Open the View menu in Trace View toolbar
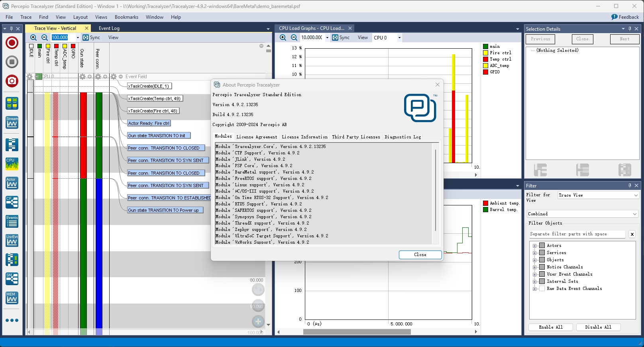 click(x=113, y=37)
